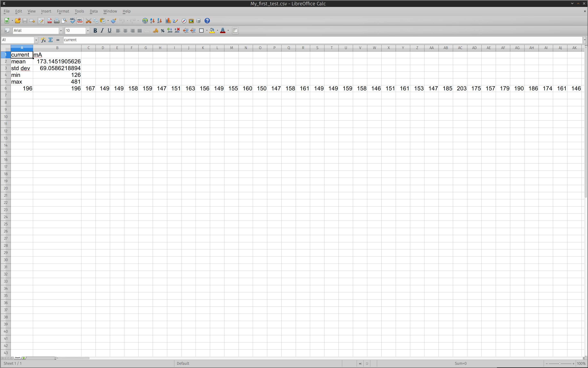Apply dark red font color
Viewport: 588px width, 368px height.
[x=223, y=30]
